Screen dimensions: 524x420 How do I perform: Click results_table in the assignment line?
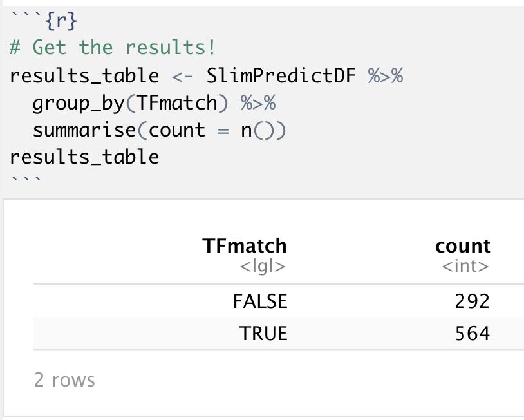[84, 75]
